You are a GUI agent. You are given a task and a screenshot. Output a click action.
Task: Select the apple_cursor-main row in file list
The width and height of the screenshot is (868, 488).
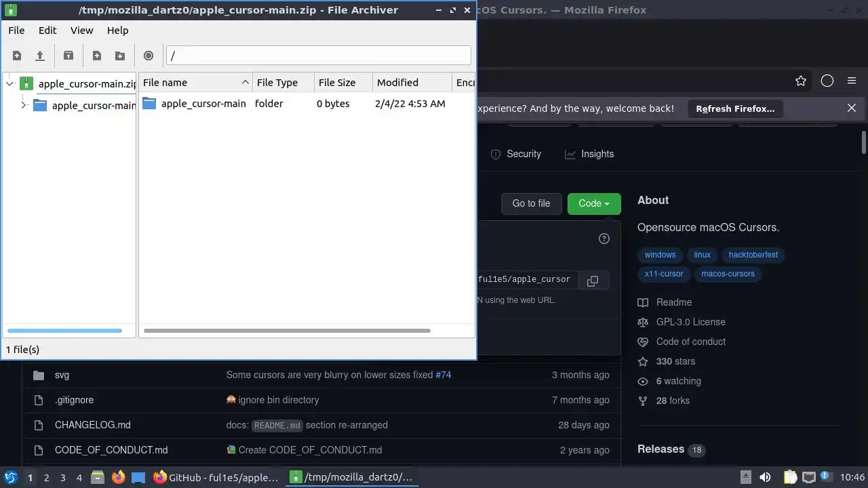[307, 103]
